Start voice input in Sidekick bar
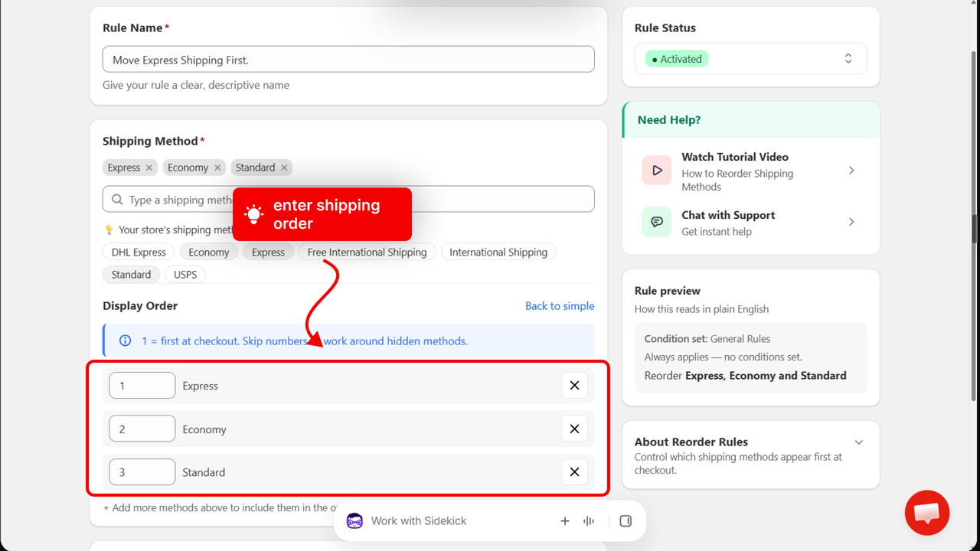980x551 pixels. pos(589,521)
